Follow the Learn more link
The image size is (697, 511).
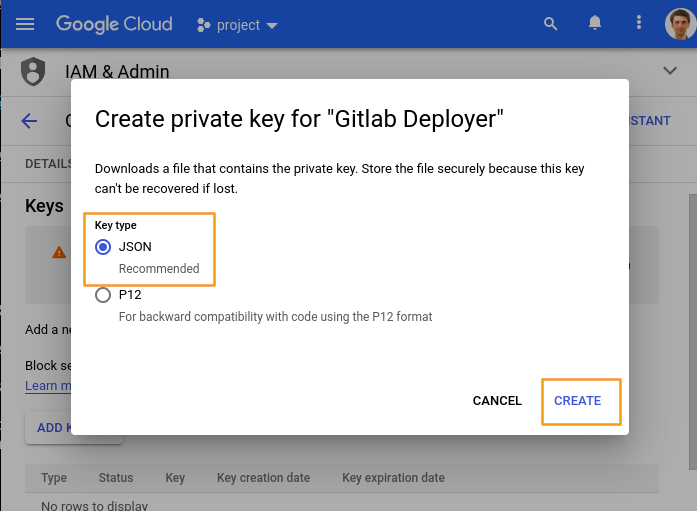[x=47, y=386]
